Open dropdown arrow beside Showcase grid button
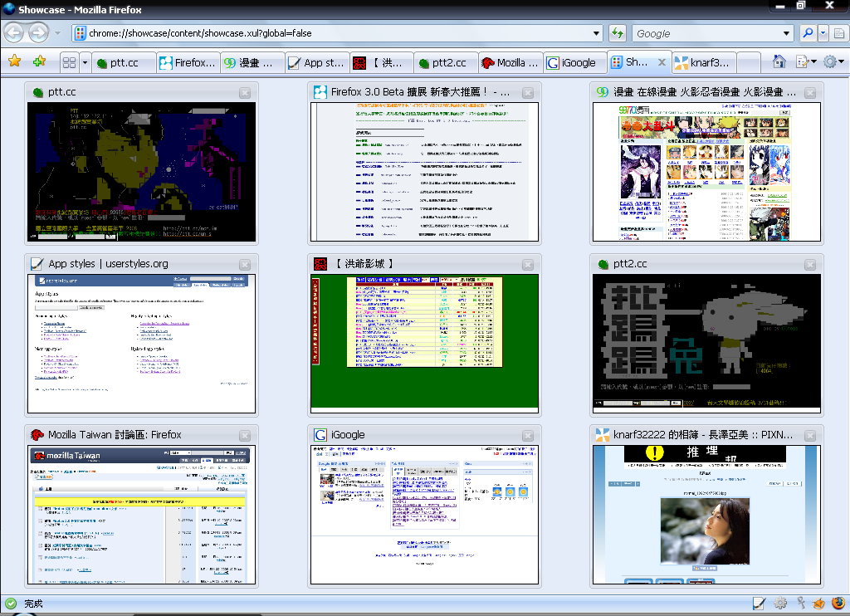The height and width of the screenshot is (616, 850). [x=84, y=62]
